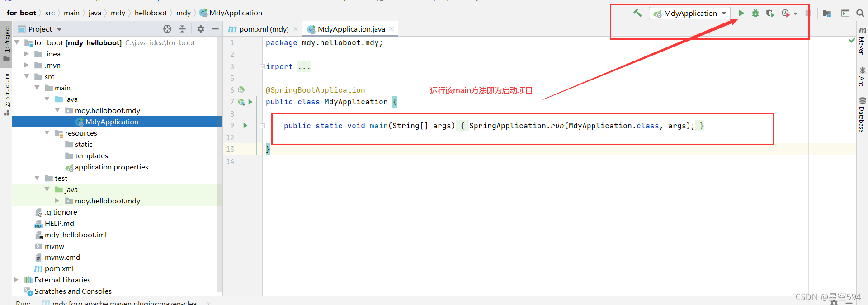
Task: Select mdy_helloboot.iml file
Action: coord(75,235)
